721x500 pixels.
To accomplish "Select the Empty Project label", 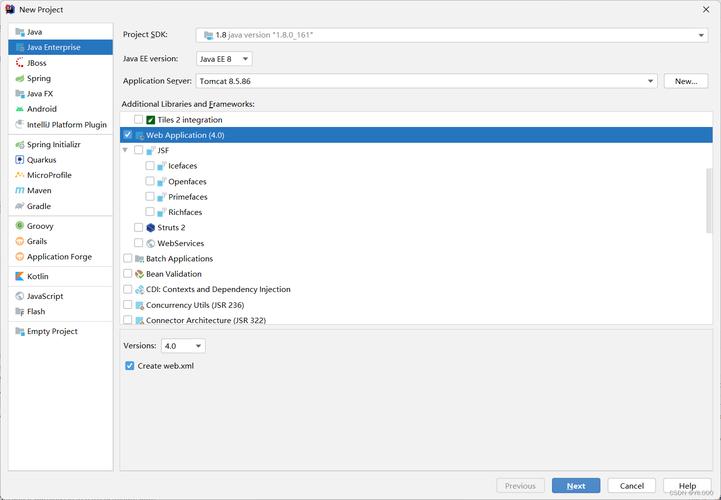I will pyautogui.click(x=52, y=331).
